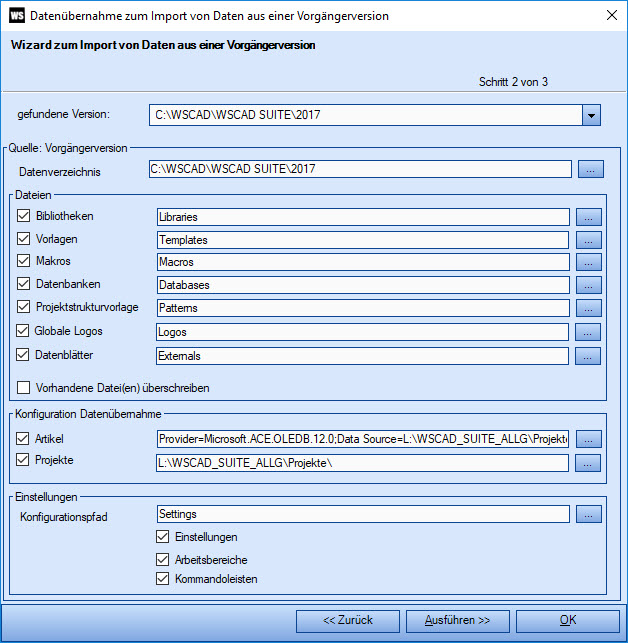This screenshot has height=643, width=628.
Task: Browse for the Datenverzeichnis folder
Action: pos(591,169)
